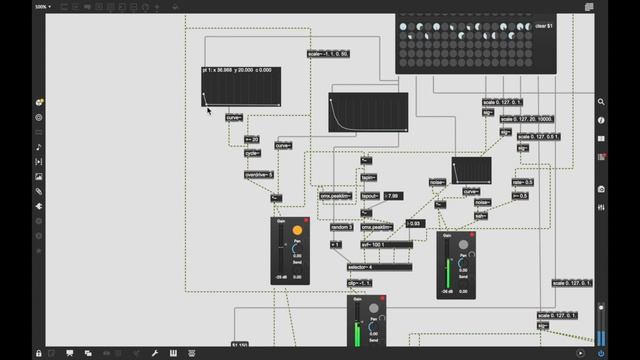The image size is (640, 360).
Task: Click the new view icon beside the lock
Action: tap(52, 353)
